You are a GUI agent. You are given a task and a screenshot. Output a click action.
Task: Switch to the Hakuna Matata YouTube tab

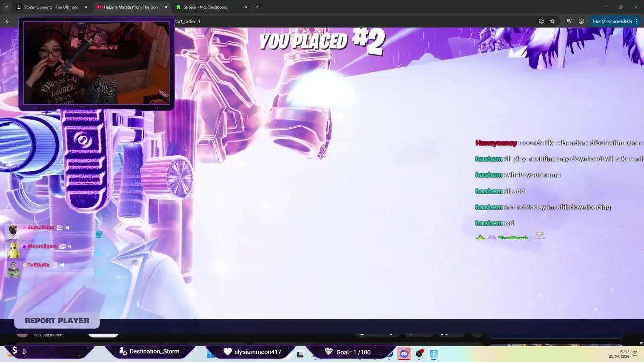point(131,7)
